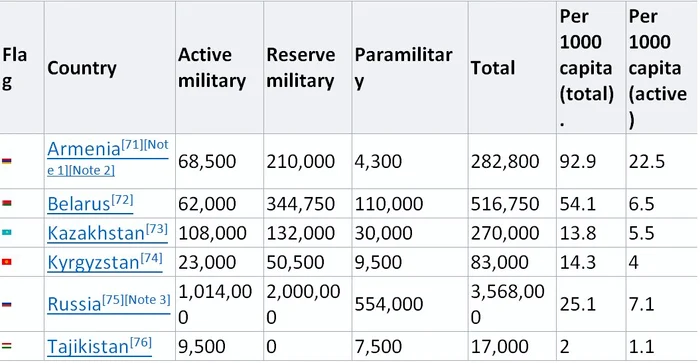Click Armenia's per 1000 capita total 92.9
The image size is (700, 363).
coord(578,161)
